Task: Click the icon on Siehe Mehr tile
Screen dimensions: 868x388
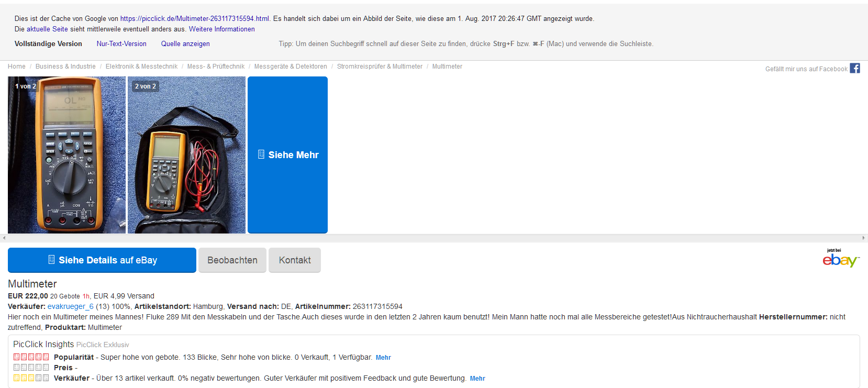Action: (261, 154)
